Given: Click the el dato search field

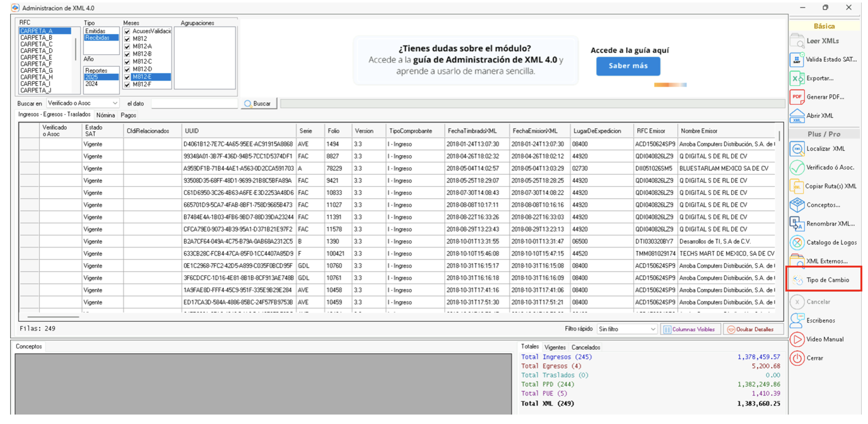Looking at the screenshot, I should click(194, 103).
